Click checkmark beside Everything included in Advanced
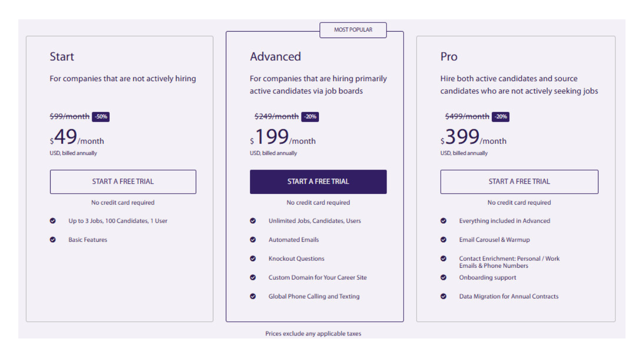Image resolution: width=644 pixels, height=358 pixels. [x=443, y=221]
